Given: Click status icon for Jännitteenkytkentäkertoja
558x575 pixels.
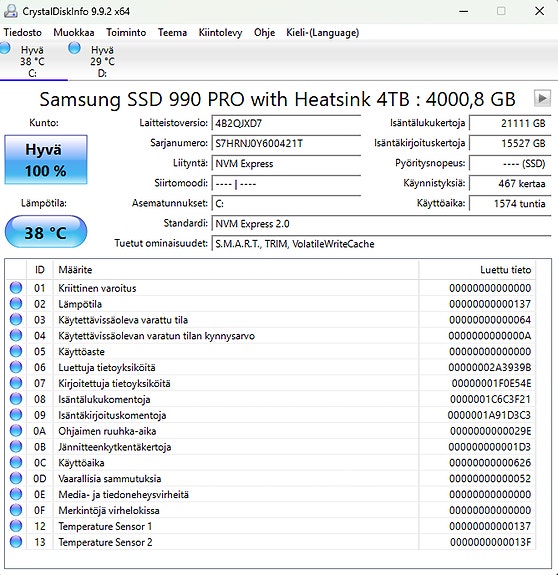Looking at the screenshot, I should click(x=16, y=446).
